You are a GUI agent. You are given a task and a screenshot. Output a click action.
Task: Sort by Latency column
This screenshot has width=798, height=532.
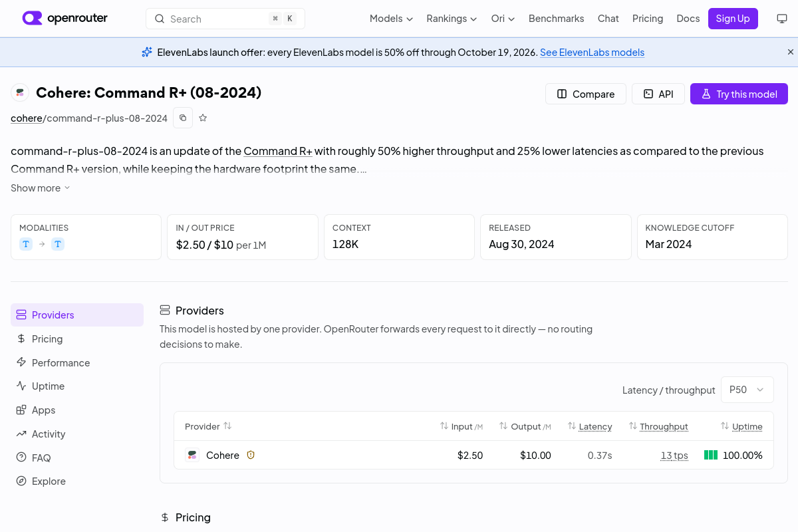click(590, 426)
